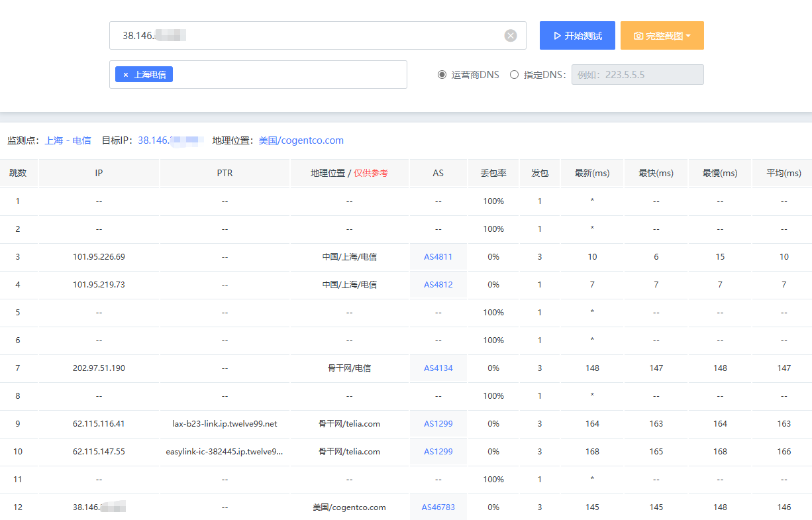Click the AS4812 link in hop 4
Screen dimensions: 812x520
point(438,285)
